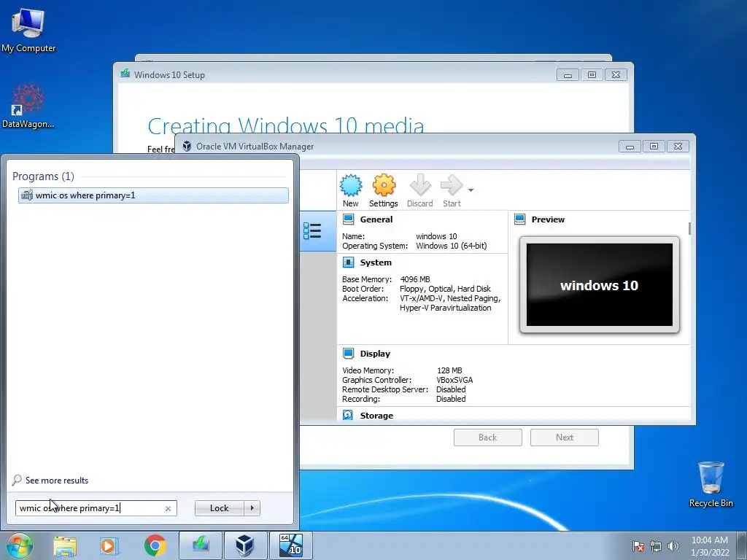Screen dimensions: 747x560
Task: Click the Start arrow icon
Action: 451,185
